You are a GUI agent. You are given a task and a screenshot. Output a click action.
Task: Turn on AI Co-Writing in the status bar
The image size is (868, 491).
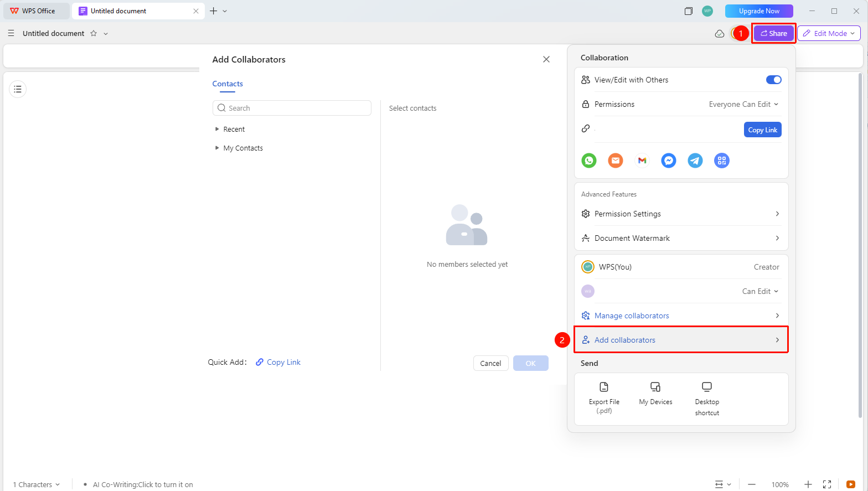coord(143,484)
